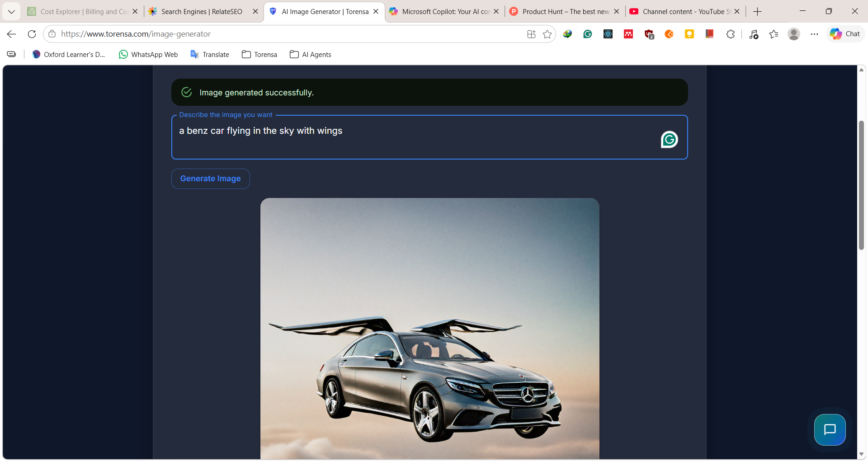Open Copilot Chat sidebar
The width and height of the screenshot is (868, 461).
(845, 34)
